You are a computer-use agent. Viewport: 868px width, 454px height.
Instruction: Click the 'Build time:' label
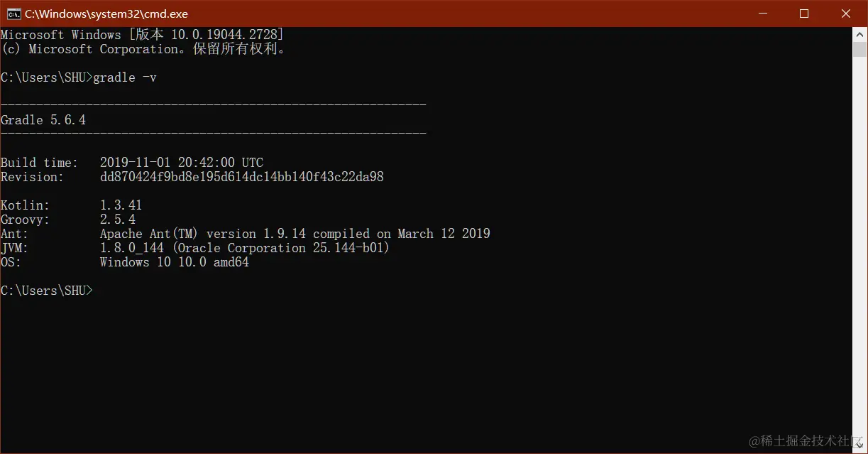click(x=40, y=163)
